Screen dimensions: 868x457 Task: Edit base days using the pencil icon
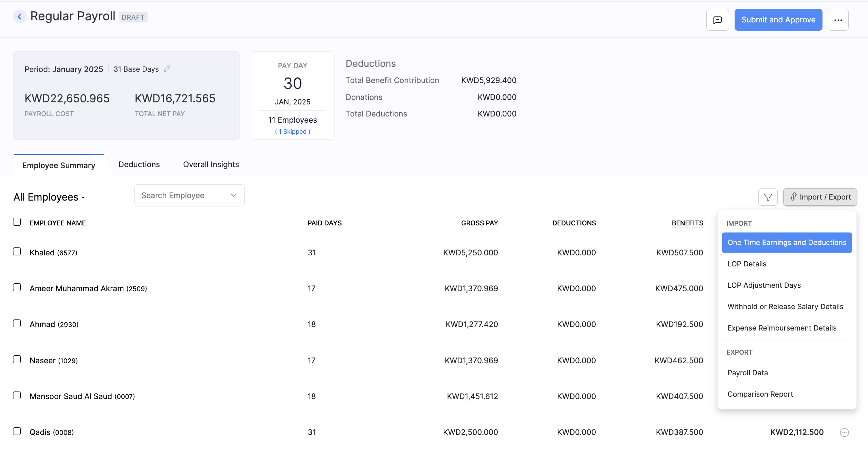tap(168, 69)
